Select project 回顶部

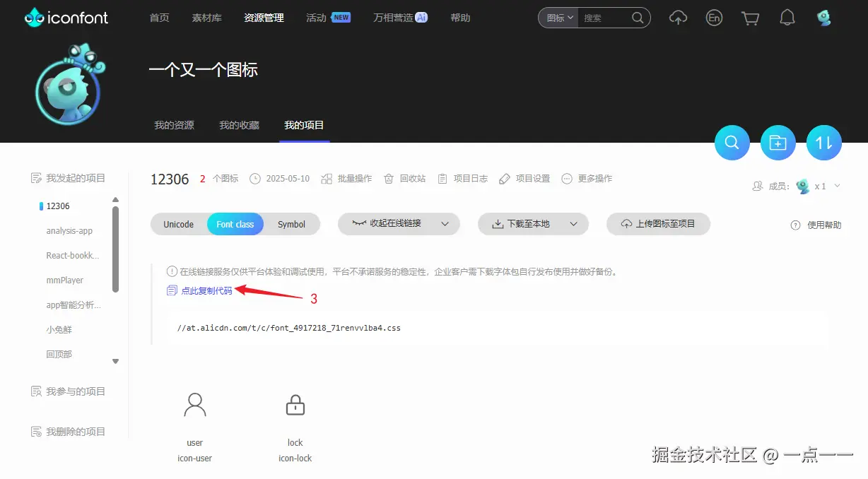[x=59, y=355]
